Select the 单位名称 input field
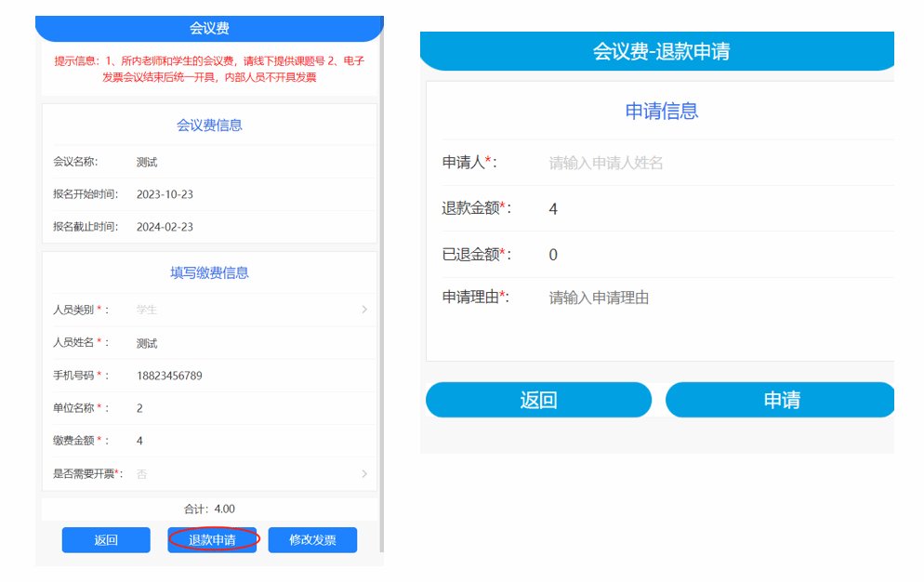Screen dimensions: 924x582 pyautogui.click(x=242, y=408)
